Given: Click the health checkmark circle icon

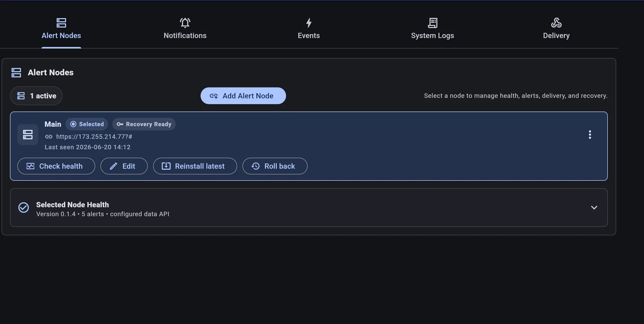Looking at the screenshot, I should click(x=24, y=208).
